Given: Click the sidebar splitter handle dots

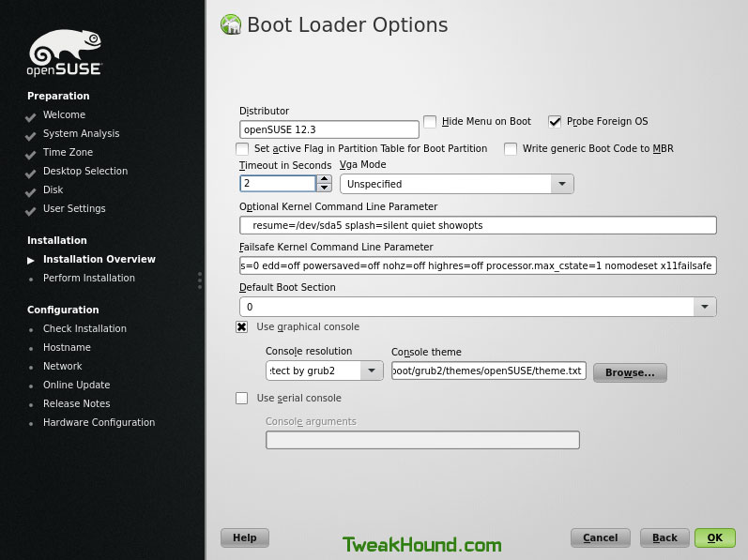Looking at the screenshot, I should [x=200, y=280].
